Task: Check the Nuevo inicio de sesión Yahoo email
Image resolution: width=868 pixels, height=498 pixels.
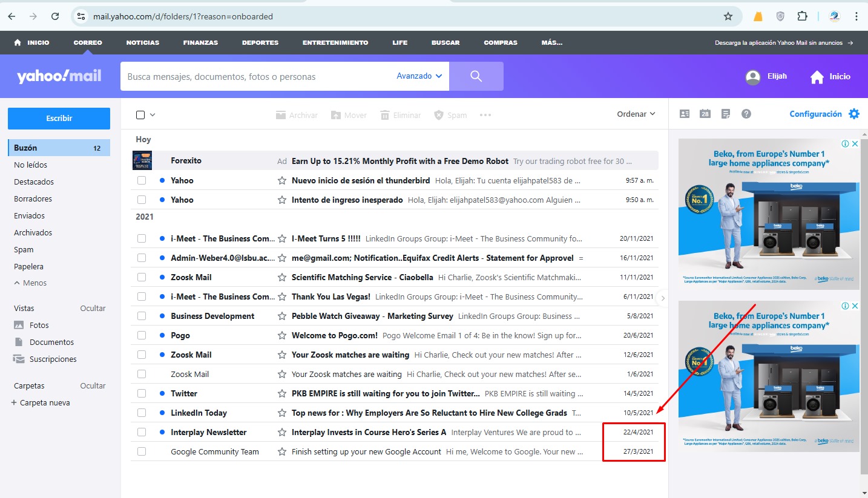Action: click(142, 180)
